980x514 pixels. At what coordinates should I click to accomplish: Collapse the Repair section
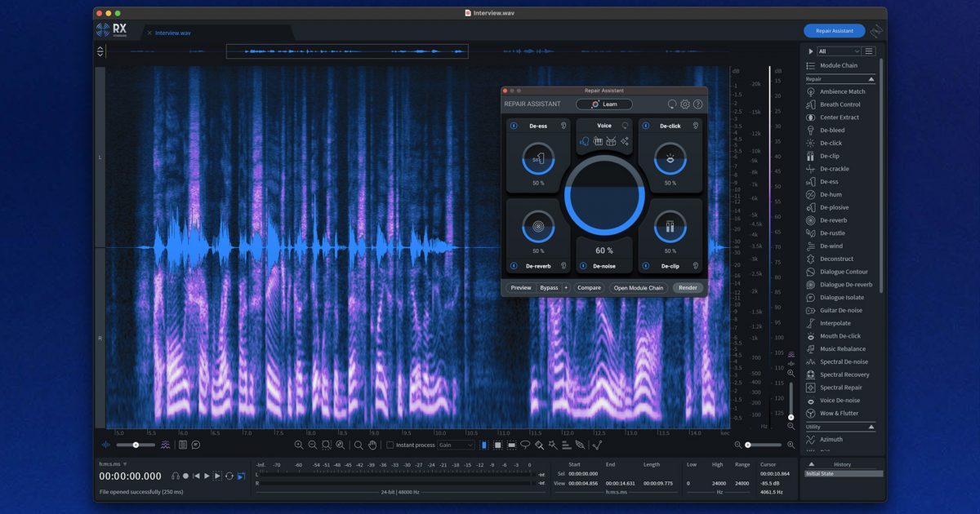(x=871, y=79)
